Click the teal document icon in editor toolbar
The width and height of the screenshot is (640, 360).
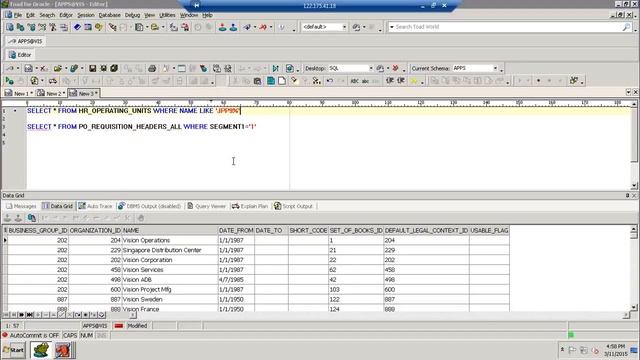tap(271, 81)
